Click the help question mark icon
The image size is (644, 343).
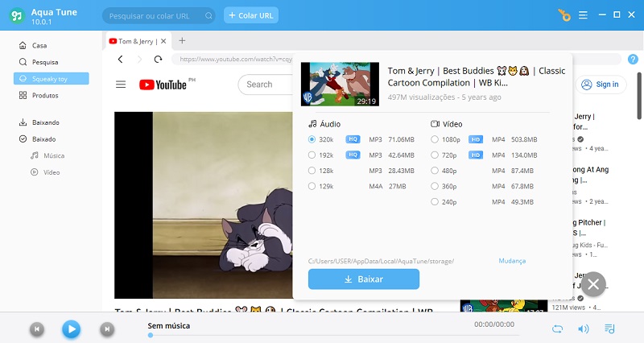(633, 59)
